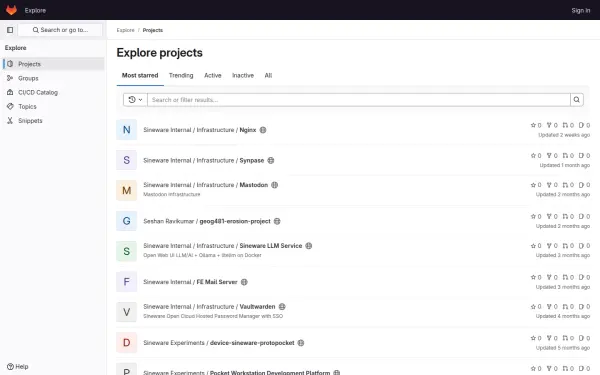Click the Mastodon avatar letter M

coord(127,191)
